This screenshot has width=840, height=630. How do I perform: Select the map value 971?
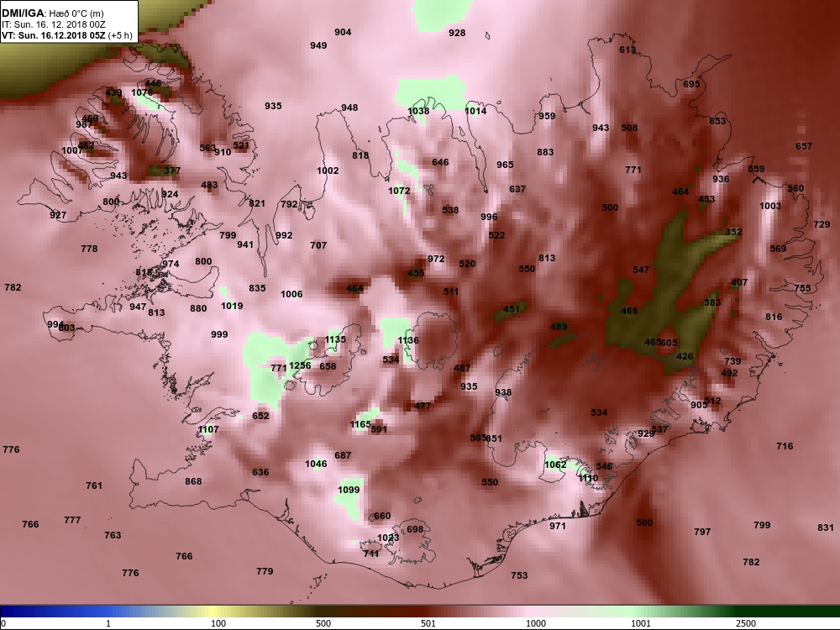click(558, 526)
